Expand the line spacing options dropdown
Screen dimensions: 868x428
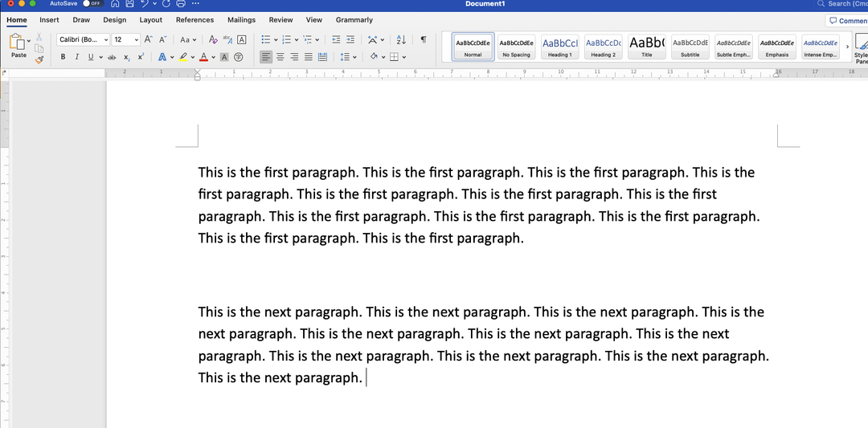click(354, 57)
